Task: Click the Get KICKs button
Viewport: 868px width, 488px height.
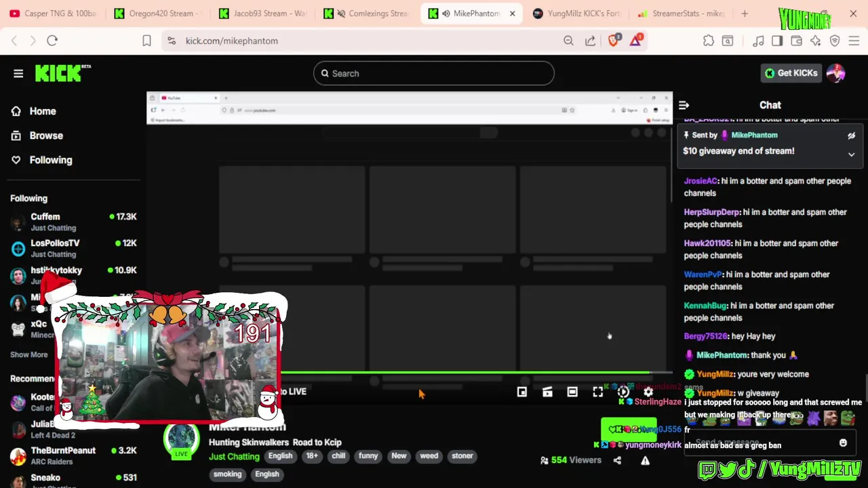Action: pyautogui.click(x=791, y=73)
